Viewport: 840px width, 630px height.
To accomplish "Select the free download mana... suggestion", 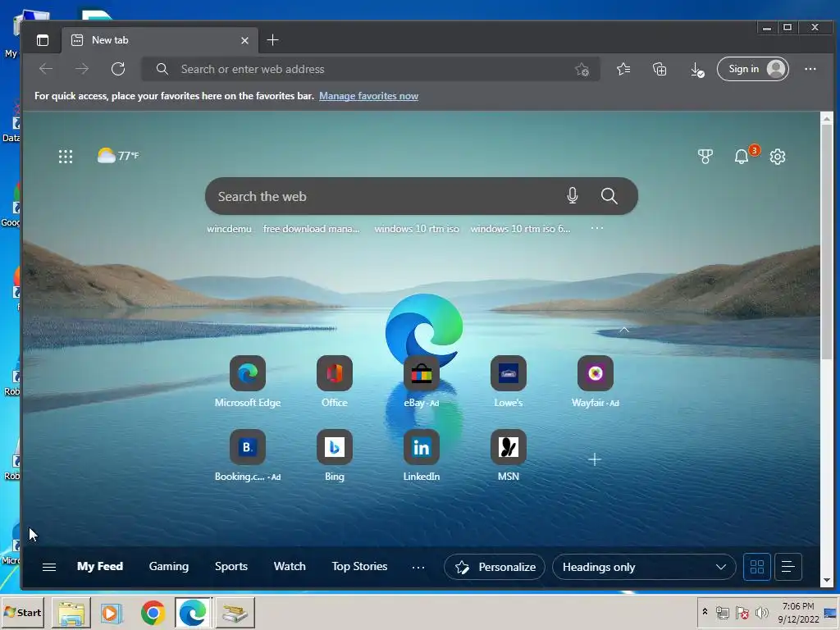I will click(x=311, y=229).
